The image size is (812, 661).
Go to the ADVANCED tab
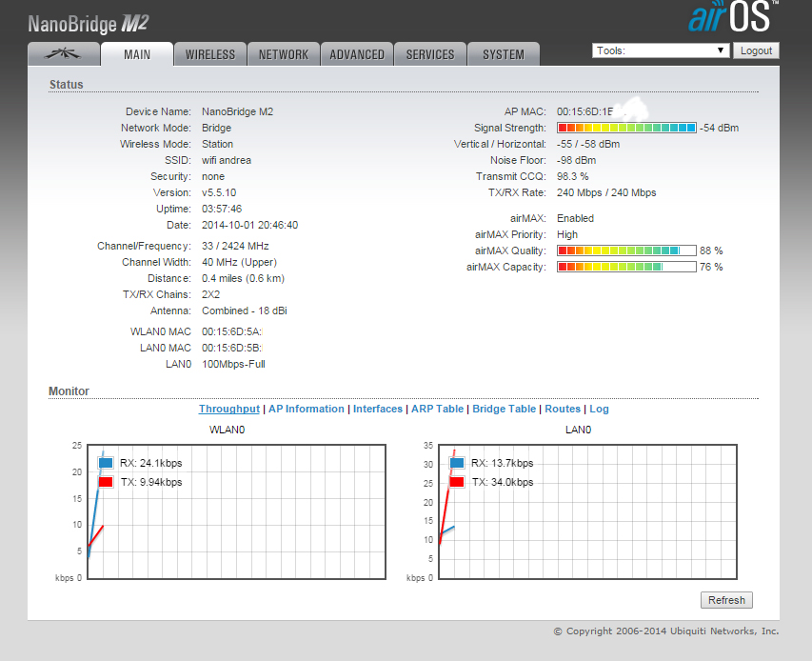click(x=357, y=54)
